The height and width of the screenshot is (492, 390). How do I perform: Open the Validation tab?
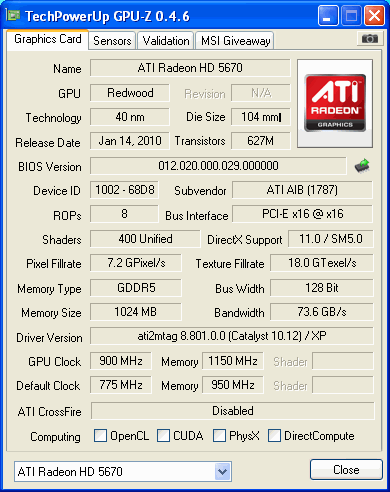click(166, 41)
